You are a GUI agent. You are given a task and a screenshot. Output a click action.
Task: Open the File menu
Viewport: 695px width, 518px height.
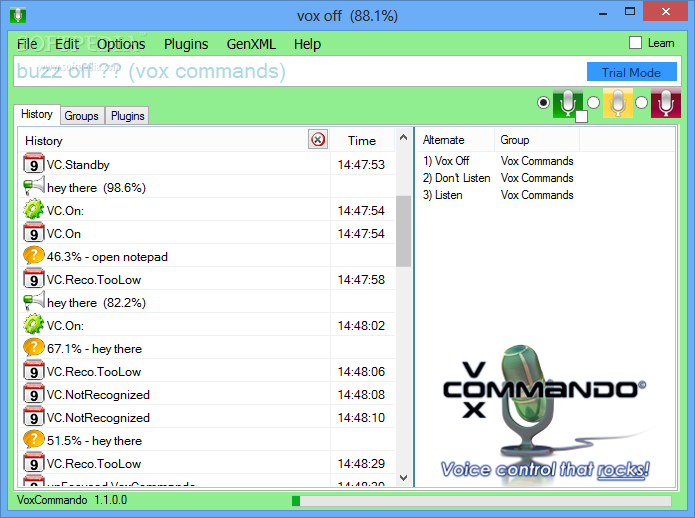tap(27, 44)
